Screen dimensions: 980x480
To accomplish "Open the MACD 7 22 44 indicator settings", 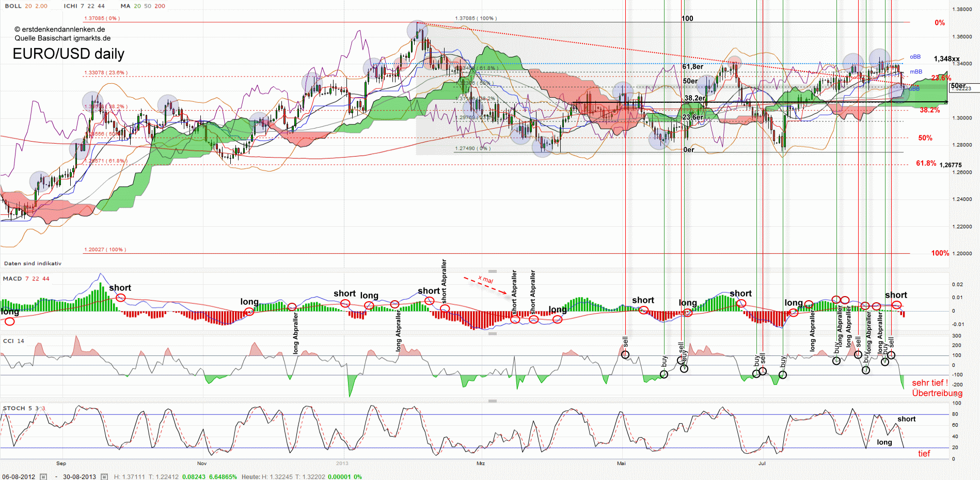I will coord(26,278).
